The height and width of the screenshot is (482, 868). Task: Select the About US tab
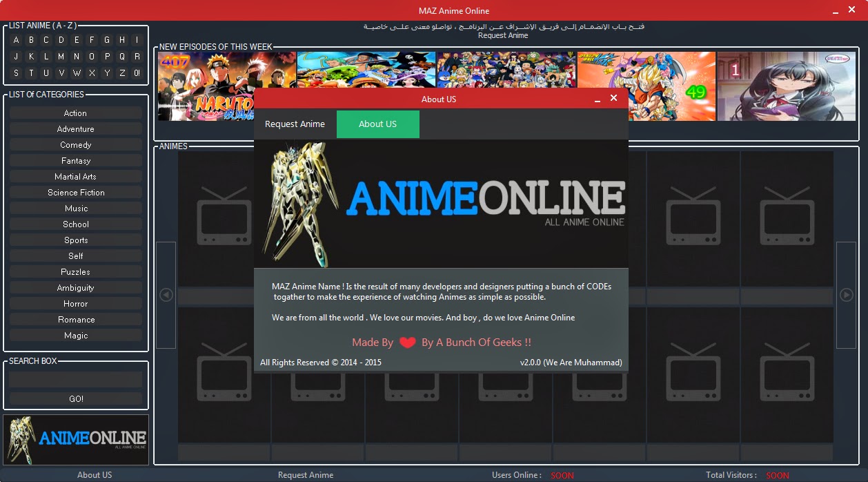pos(377,124)
